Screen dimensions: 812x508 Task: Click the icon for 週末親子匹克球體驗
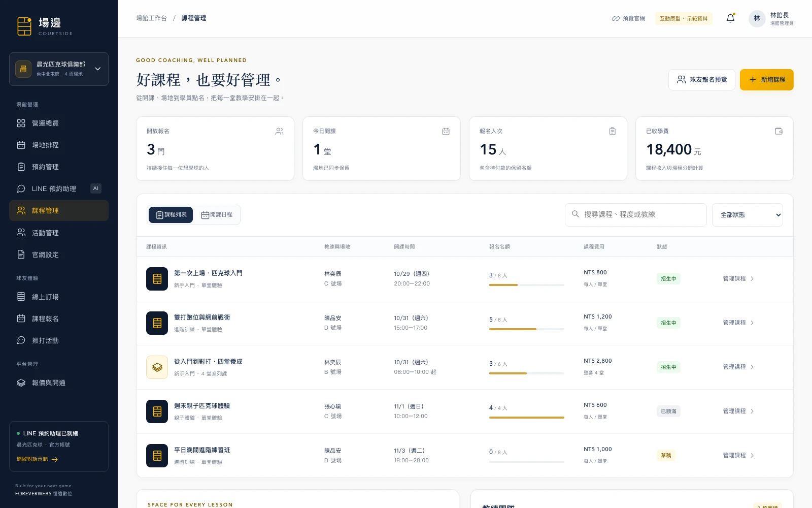coord(157,411)
